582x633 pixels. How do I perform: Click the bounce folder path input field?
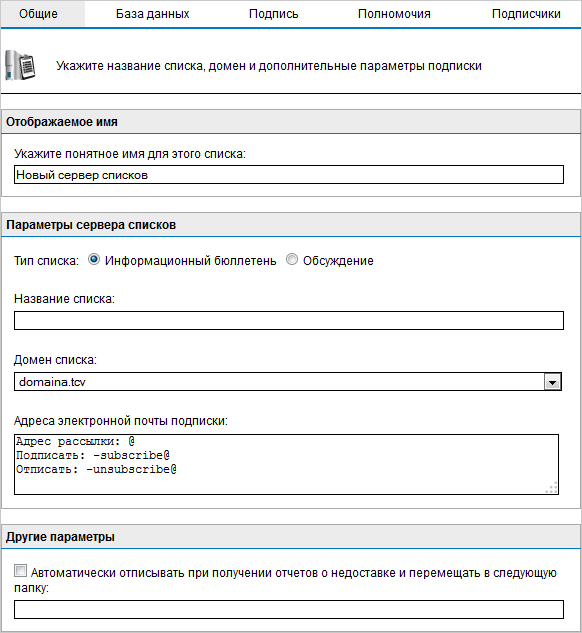289,610
